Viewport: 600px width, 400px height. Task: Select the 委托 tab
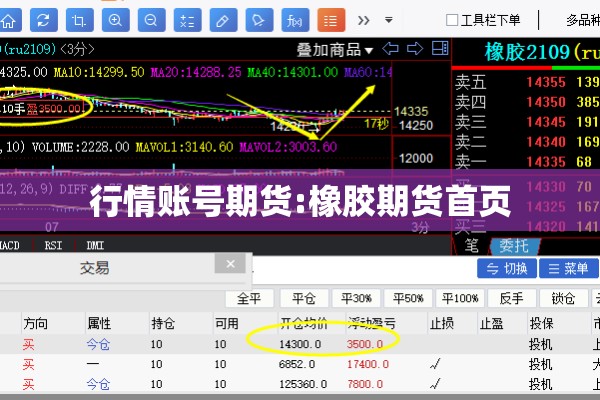514,246
